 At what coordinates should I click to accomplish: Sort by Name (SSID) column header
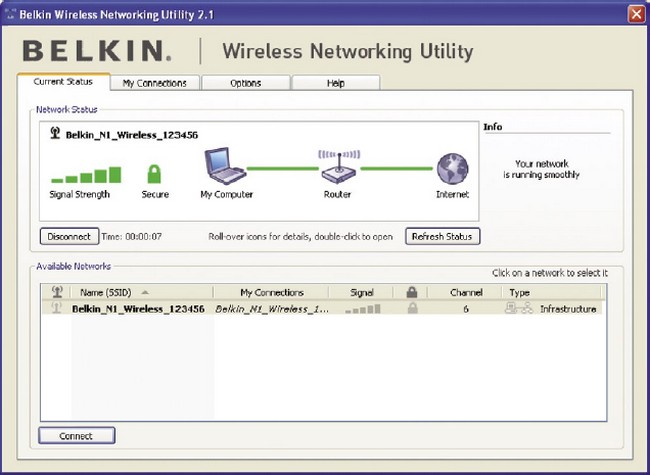[x=142, y=292]
